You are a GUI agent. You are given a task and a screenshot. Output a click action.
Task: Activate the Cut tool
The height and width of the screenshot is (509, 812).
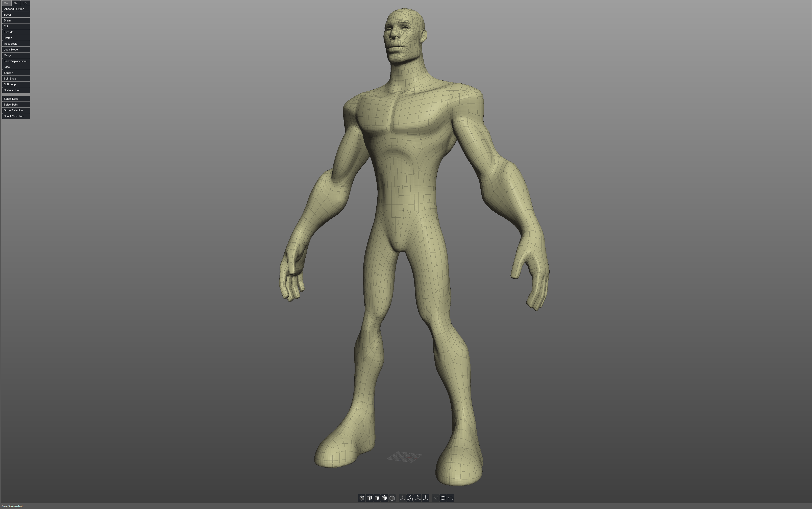click(16, 26)
